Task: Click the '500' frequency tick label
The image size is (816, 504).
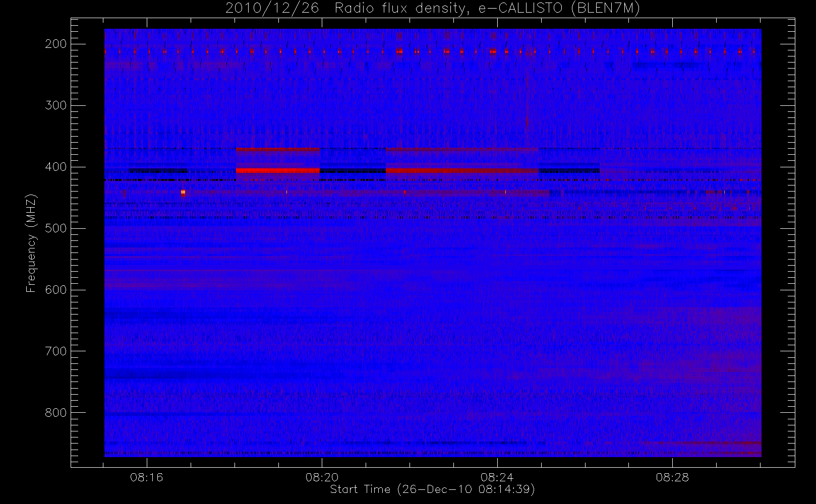Action: click(x=56, y=228)
